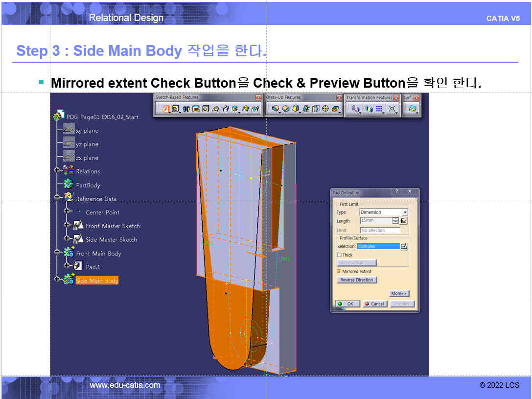Open the formula editor next to Length
This screenshot has width=532, height=399.
[404, 221]
